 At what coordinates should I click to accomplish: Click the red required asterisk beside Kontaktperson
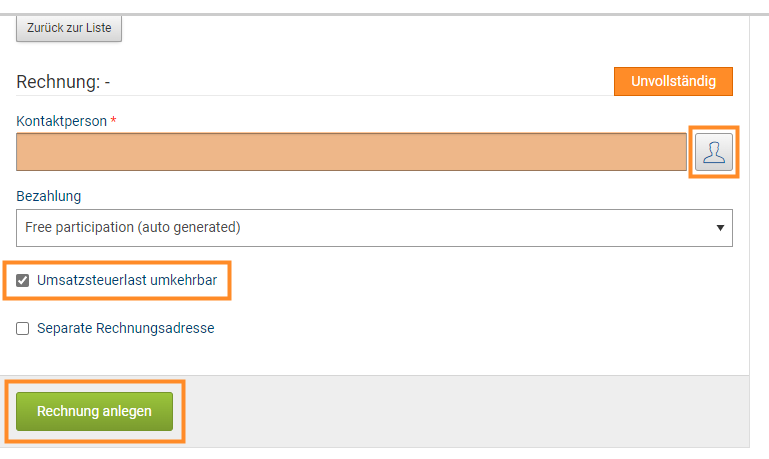[113, 120]
